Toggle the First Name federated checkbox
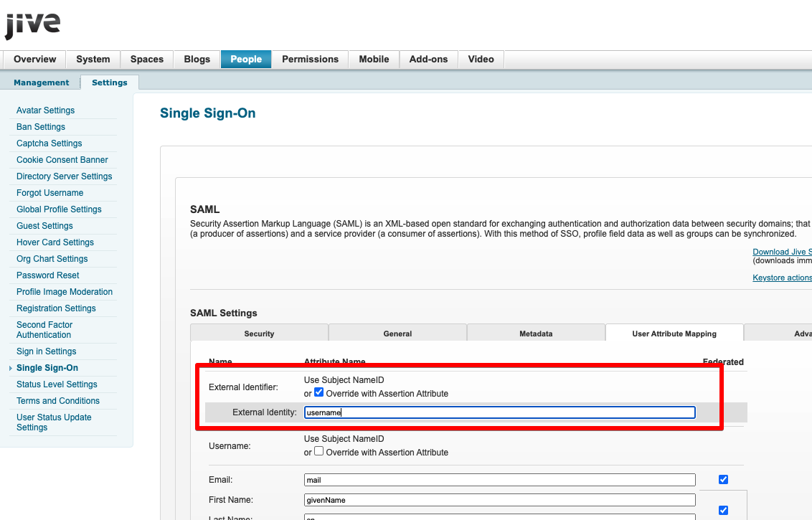812x520 pixels. pyautogui.click(x=724, y=511)
